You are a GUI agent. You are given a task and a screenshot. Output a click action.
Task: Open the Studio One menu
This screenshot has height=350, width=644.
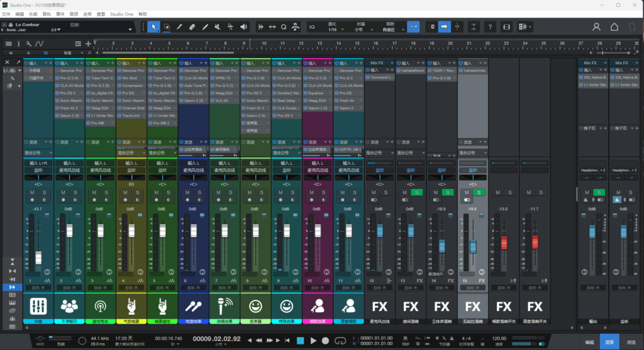coord(121,13)
